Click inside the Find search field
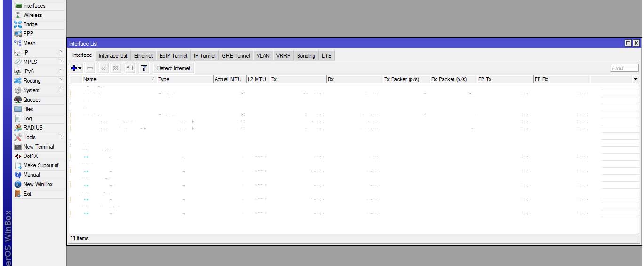 pos(625,68)
